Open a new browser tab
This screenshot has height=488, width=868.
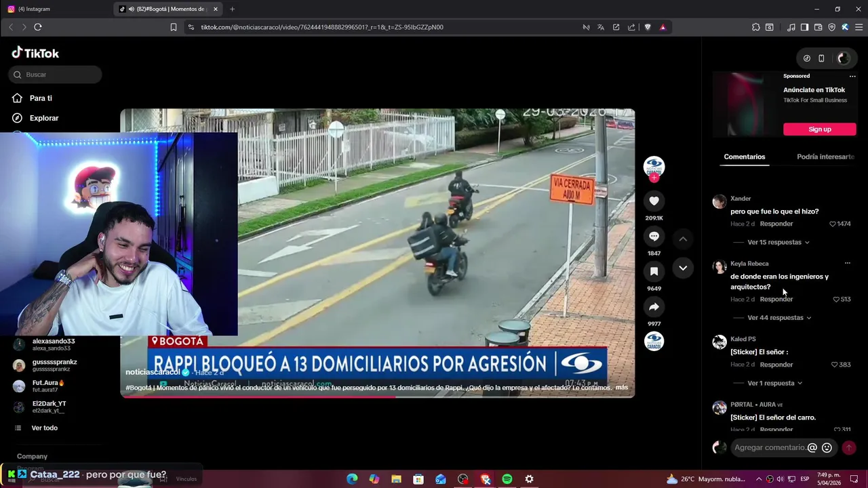coord(232,9)
